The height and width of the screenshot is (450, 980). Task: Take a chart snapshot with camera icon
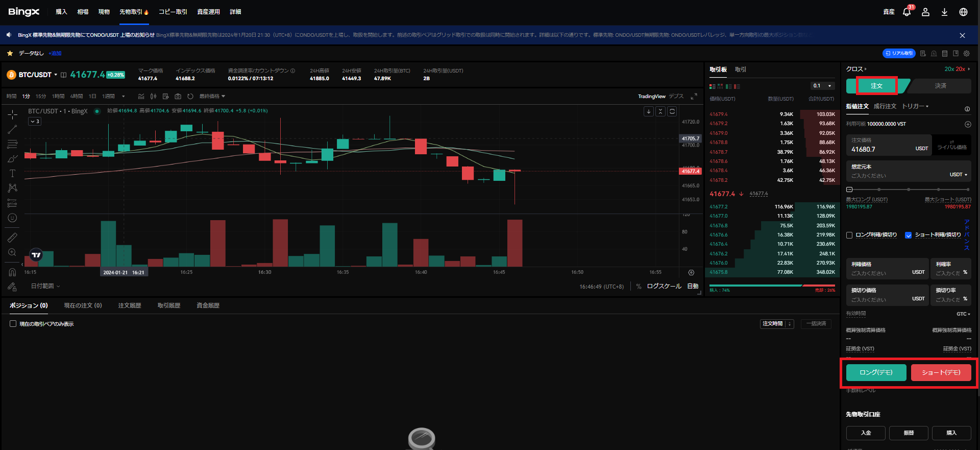(x=178, y=96)
